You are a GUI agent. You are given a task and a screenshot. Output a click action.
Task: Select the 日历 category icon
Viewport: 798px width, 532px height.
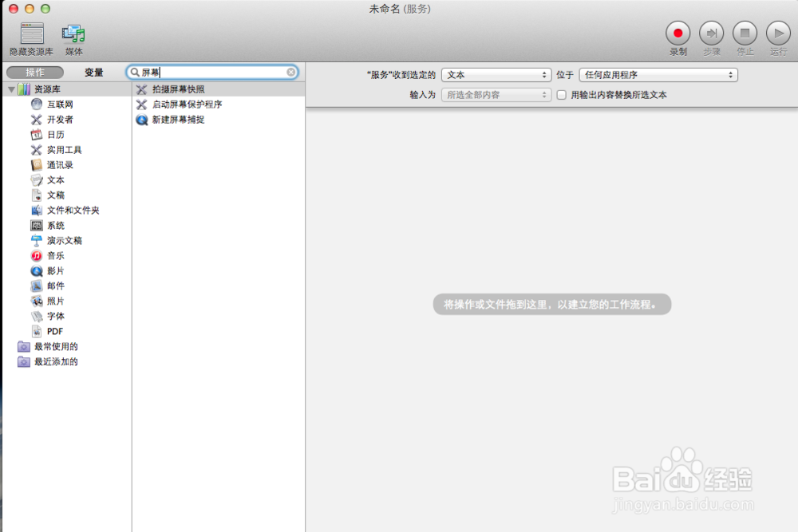37,135
